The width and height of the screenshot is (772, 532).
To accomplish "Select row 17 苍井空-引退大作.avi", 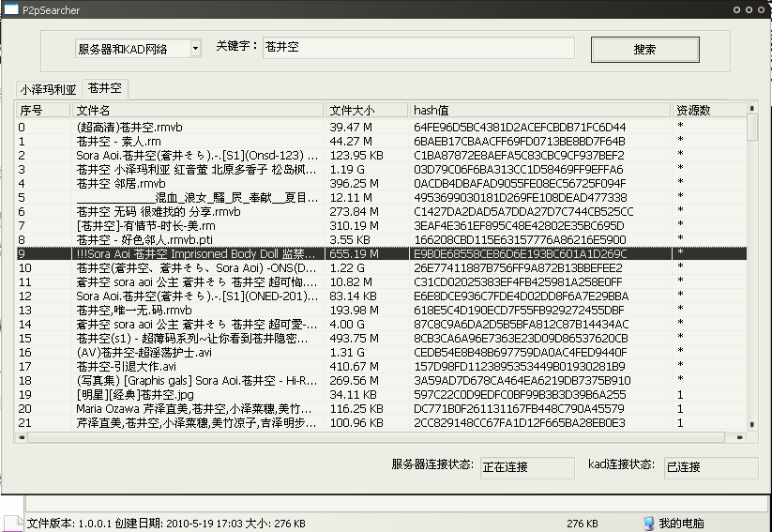I will [x=381, y=367].
